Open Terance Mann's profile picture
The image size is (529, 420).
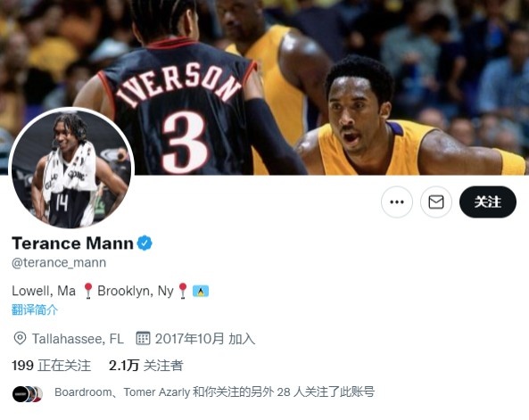(x=71, y=169)
